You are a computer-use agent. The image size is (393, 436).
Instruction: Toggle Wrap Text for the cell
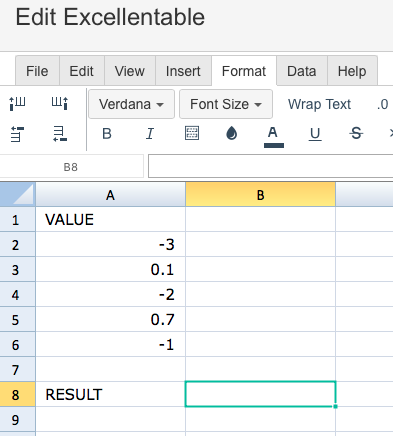coord(319,104)
